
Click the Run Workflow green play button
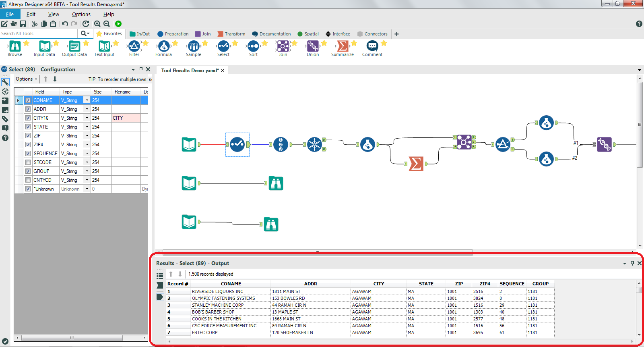tap(118, 24)
